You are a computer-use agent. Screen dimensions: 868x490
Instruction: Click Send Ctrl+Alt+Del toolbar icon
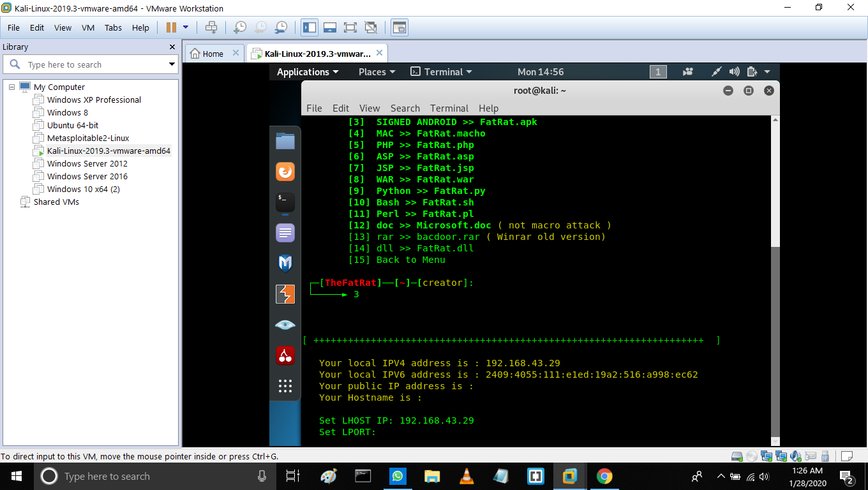pos(211,27)
